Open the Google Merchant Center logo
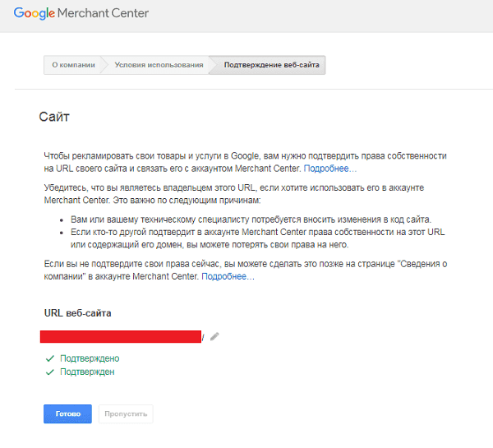This screenshot has width=493, height=448. [x=81, y=13]
